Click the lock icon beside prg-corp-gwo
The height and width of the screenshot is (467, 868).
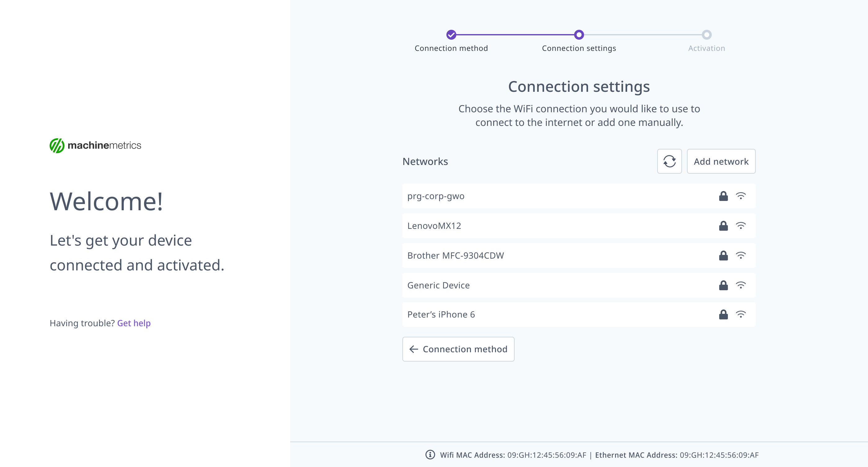[x=723, y=196]
